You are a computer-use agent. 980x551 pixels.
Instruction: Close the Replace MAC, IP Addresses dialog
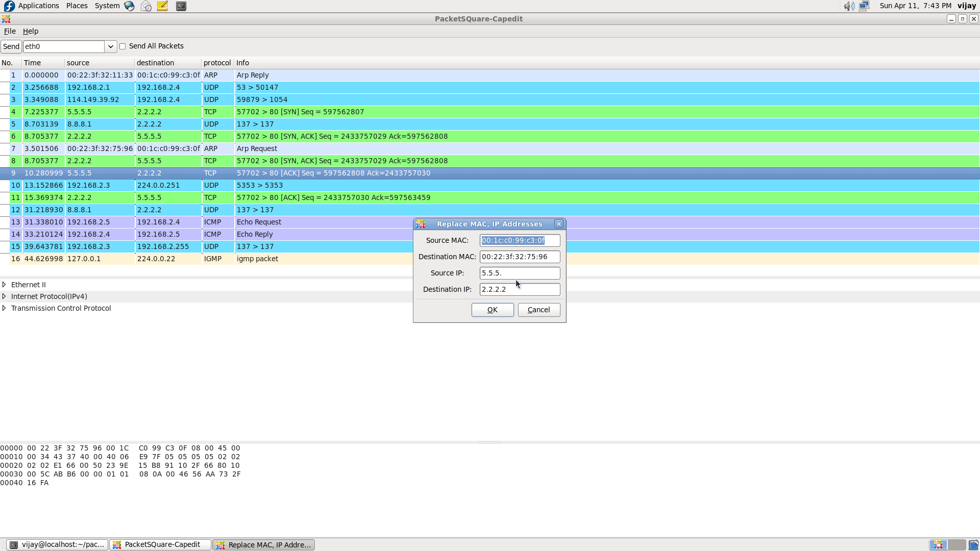(559, 224)
